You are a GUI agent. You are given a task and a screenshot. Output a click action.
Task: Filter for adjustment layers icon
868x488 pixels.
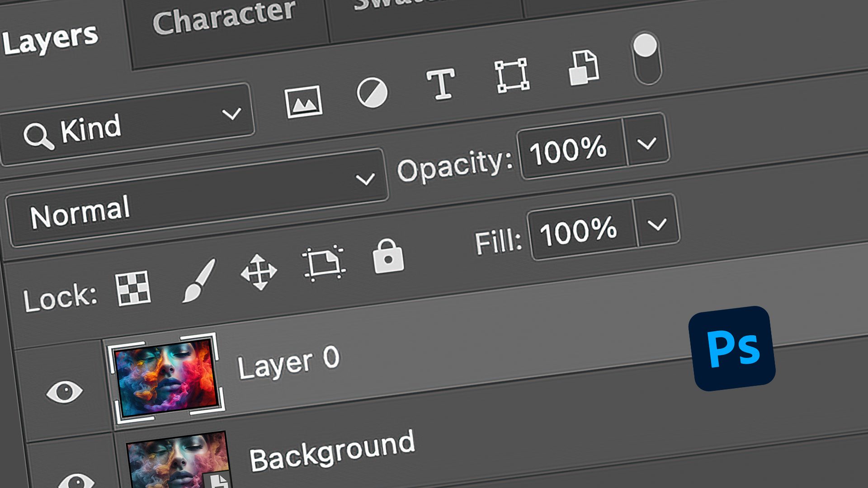[x=372, y=93]
